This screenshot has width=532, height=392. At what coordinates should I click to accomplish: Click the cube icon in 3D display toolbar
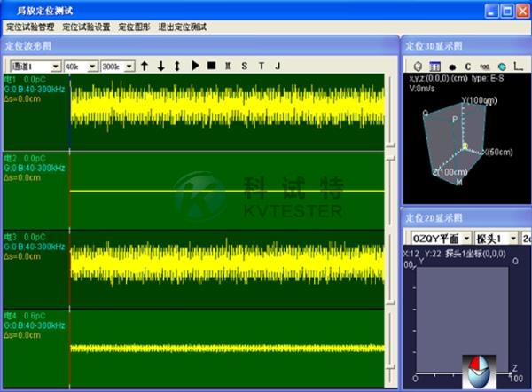pos(418,66)
